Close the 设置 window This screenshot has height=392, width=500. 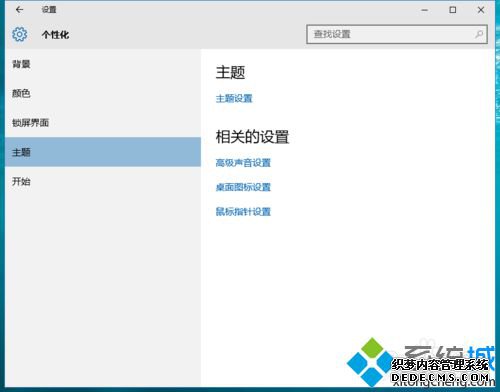pos(481,10)
